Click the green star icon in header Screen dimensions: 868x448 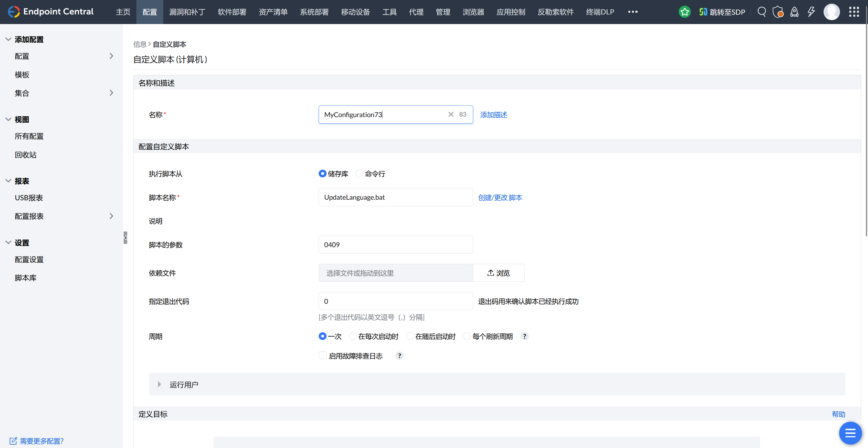click(684, 12)
